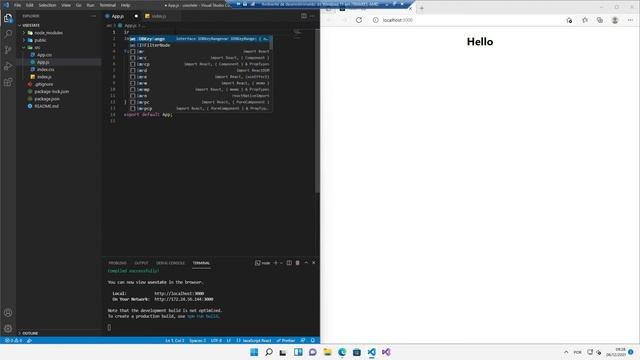
Task: Open the View menu
Action: click(x=66, y=5)
